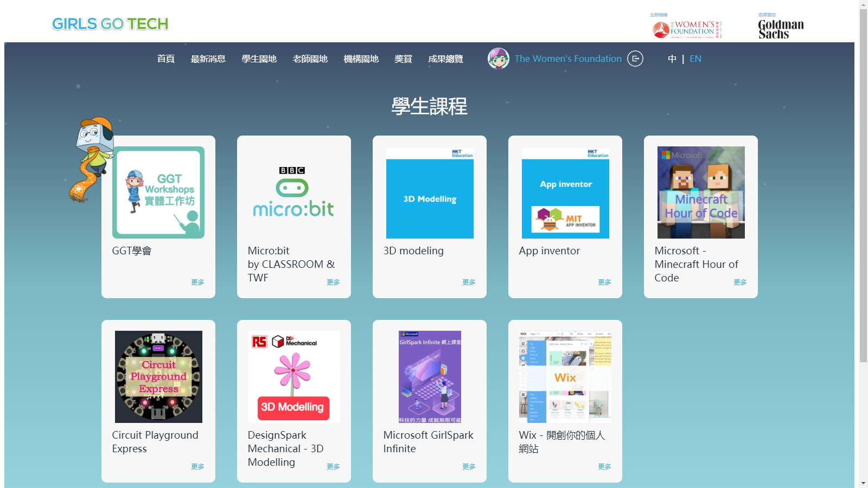
Task: Open 最新消息 menu item
Action: (208, 59)
